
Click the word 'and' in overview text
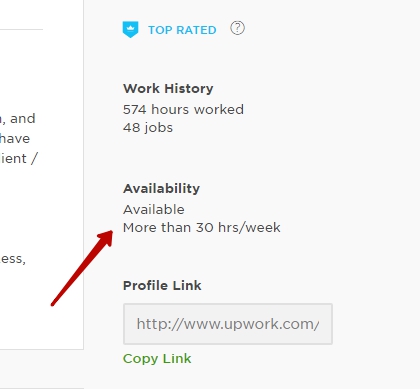coord(23,118)
